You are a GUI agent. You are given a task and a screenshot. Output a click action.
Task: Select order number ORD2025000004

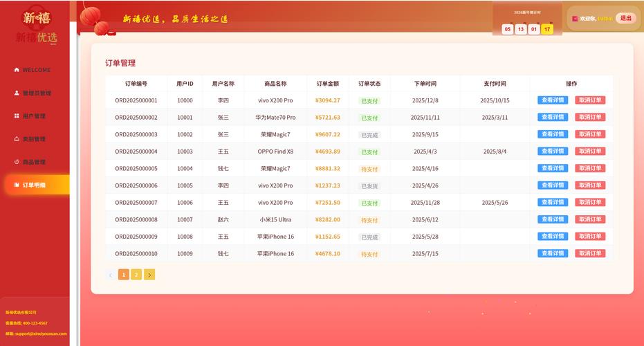[136, 152]
